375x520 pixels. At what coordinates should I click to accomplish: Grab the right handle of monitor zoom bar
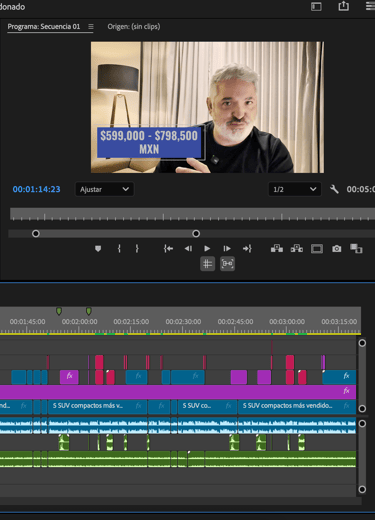[196, 234]
